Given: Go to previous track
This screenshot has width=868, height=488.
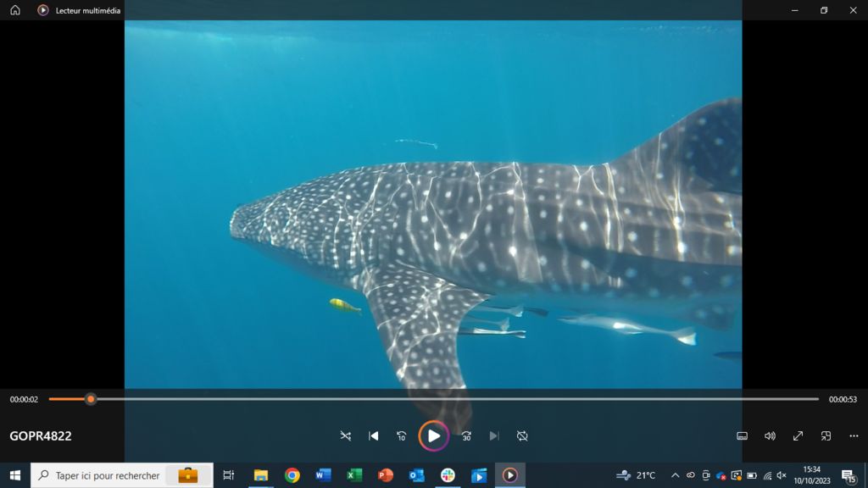Looking at the screenshot, I should (x=374, y=435).
